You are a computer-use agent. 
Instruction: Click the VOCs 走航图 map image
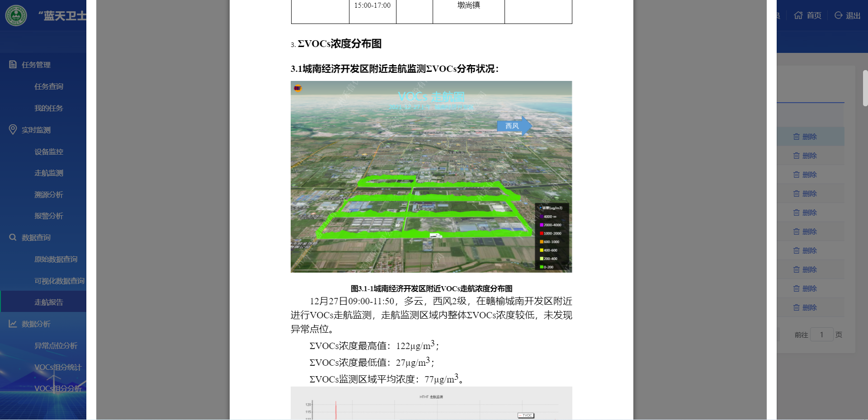[x=431, y=177]
